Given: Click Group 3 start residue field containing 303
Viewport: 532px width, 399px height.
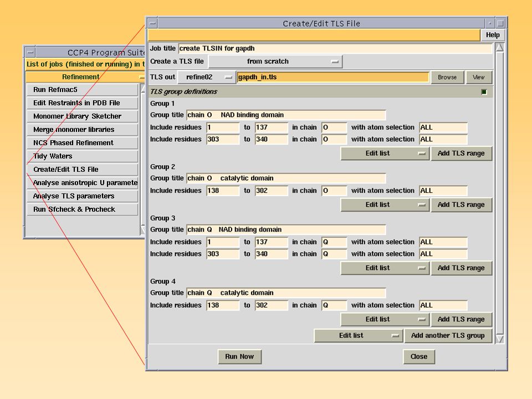Looking at the screenshot, I should 223,254.
